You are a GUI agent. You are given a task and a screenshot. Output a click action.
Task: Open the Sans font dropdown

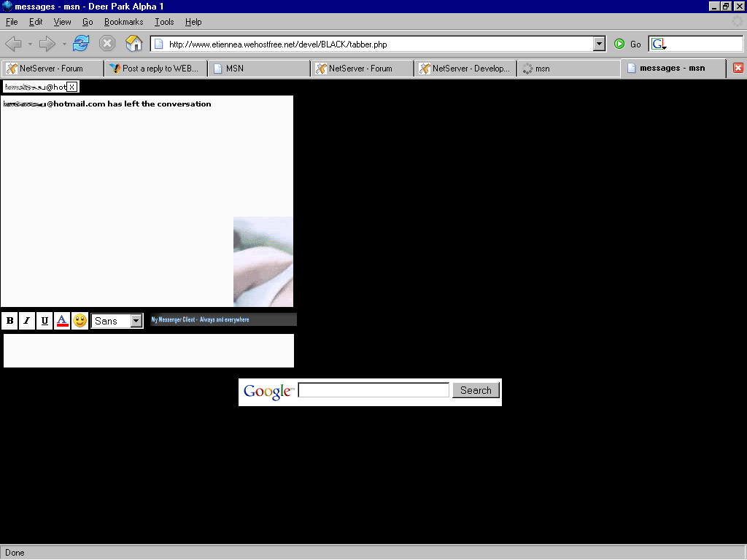[x=136, y=321]
